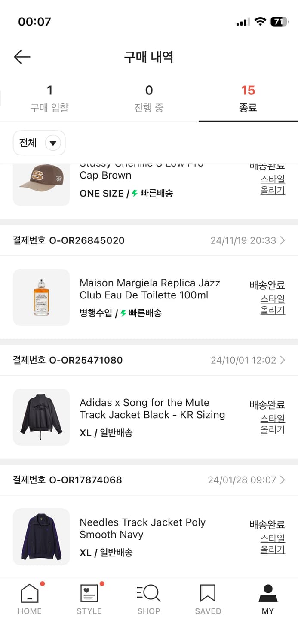
Task: Open order O-OR17874068 details chevron
Action: click(283, 480)
